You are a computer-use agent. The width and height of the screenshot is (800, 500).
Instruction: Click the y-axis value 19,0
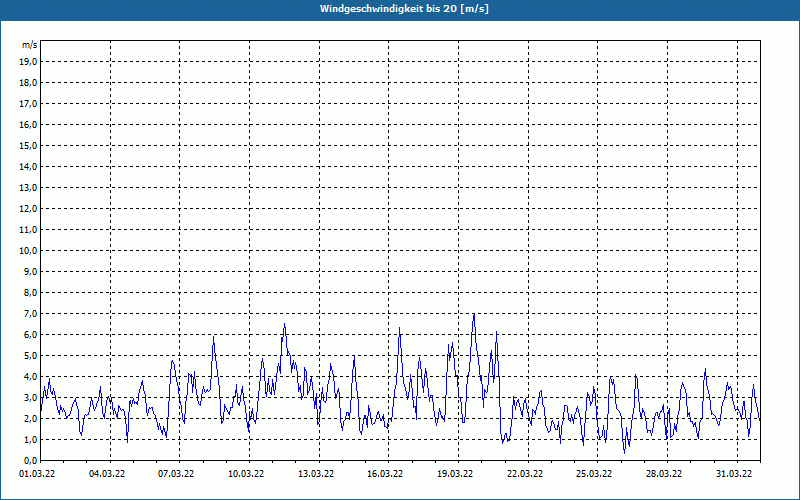[x=29, y=62]
